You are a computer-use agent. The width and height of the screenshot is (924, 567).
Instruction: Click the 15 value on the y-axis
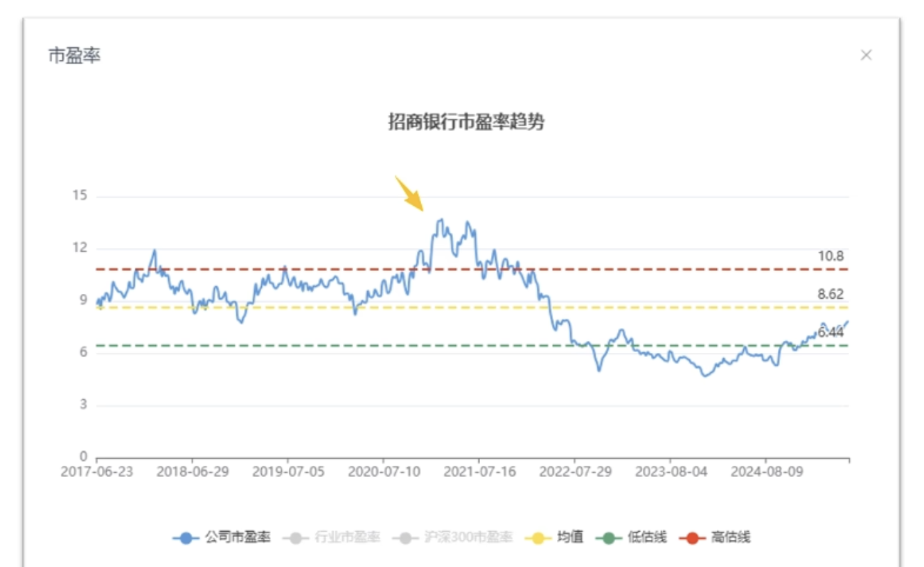pos(80,196)
